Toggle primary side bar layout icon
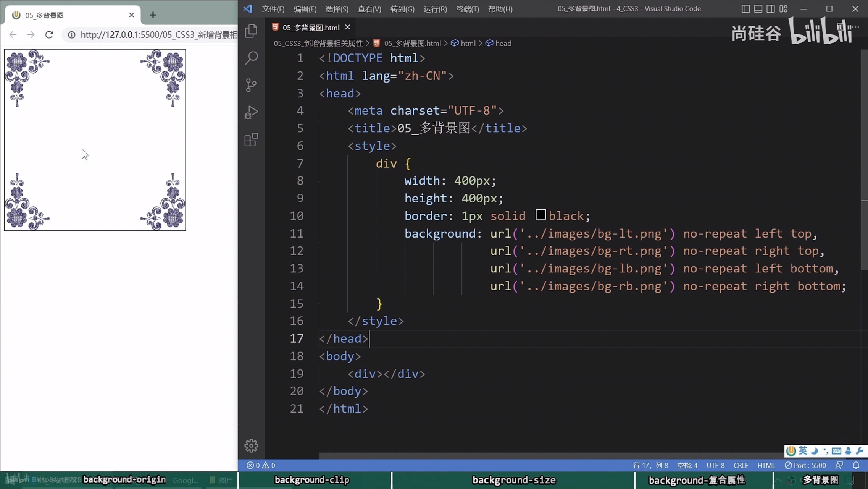The width and height of the screenshot is (868, 489). point(745,8)
